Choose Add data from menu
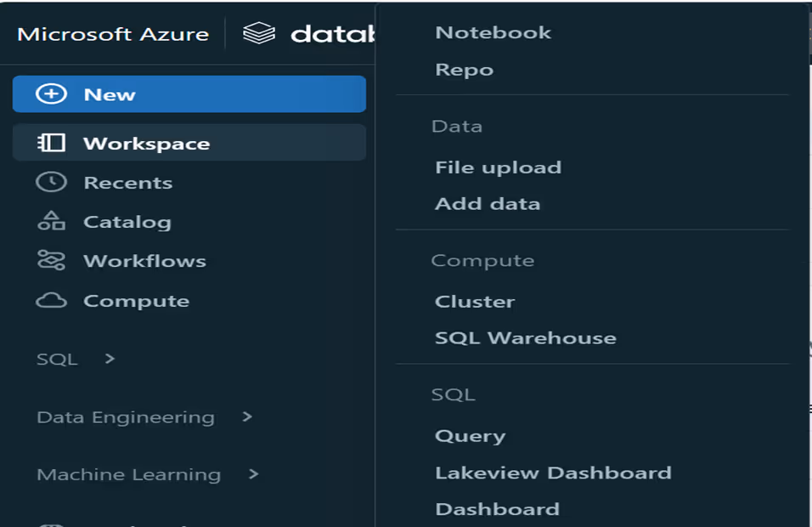Image resolution: width=812 pixels, height=527 pixels. [x=488, y=204]
